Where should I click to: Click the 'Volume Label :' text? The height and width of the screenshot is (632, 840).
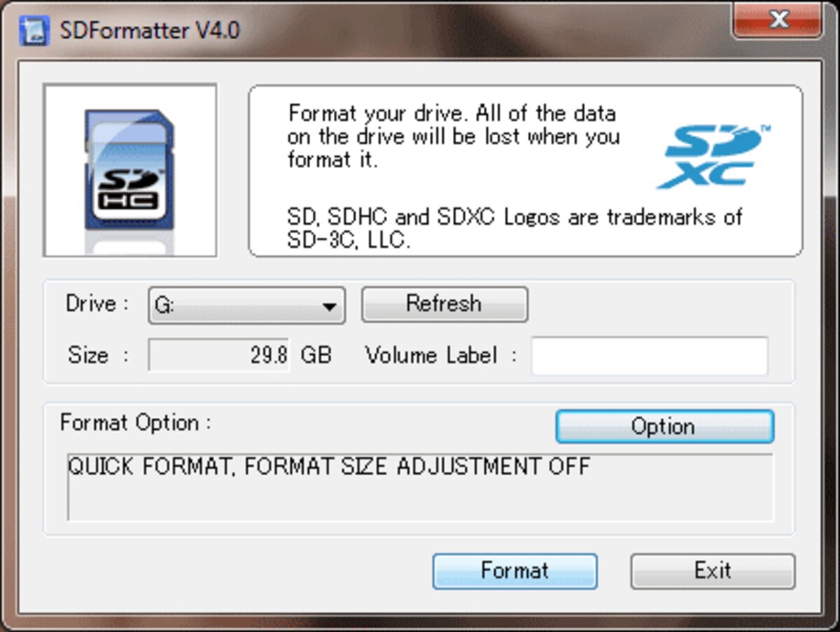coord(441,356)
